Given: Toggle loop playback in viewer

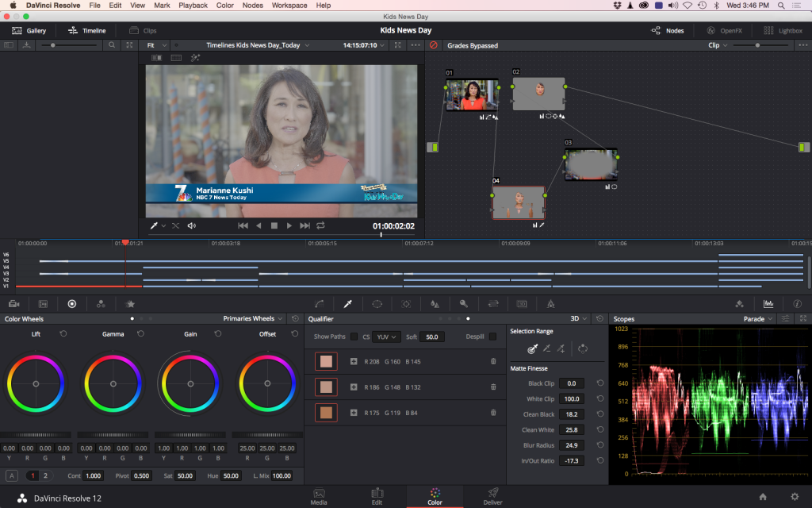Looking at the screenshot, I should 320,225.
